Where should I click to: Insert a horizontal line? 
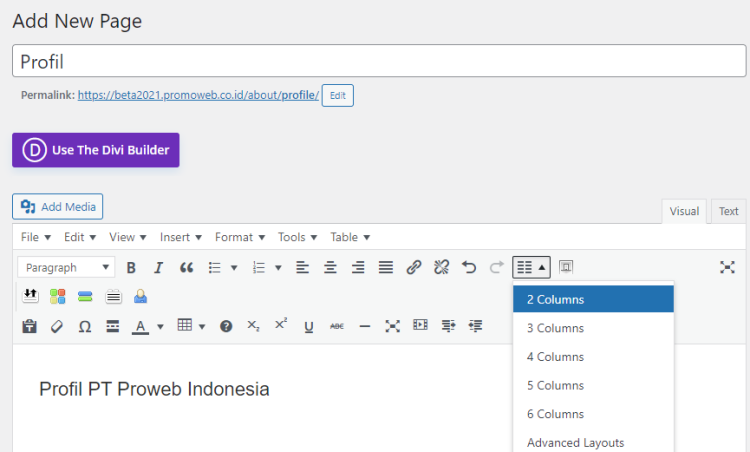click(x=365, y=327)
